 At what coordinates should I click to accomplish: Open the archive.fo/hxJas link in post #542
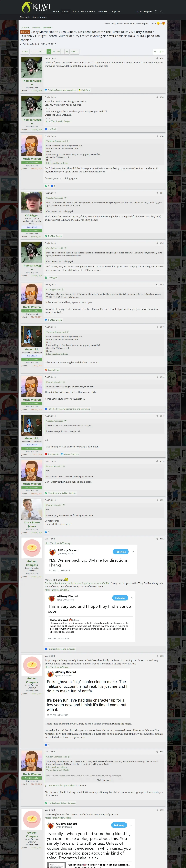[x=57, y=122]
